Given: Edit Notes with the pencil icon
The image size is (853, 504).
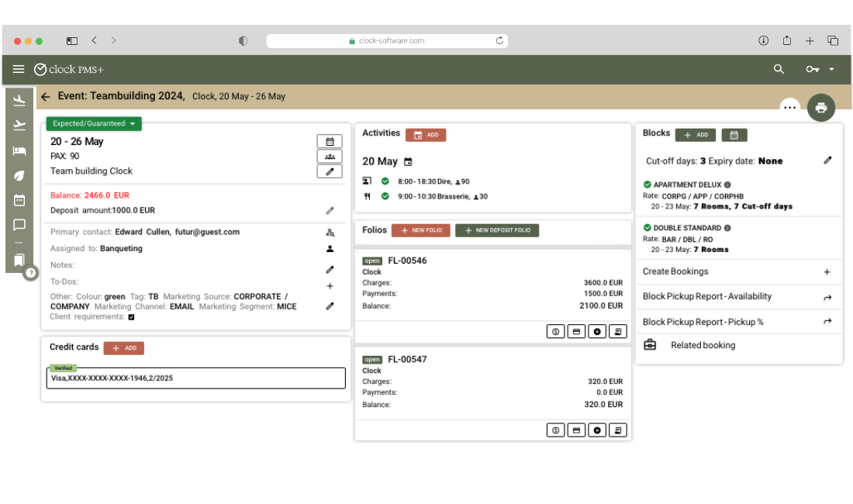Looking at the screenshot, I should [330, 269].
